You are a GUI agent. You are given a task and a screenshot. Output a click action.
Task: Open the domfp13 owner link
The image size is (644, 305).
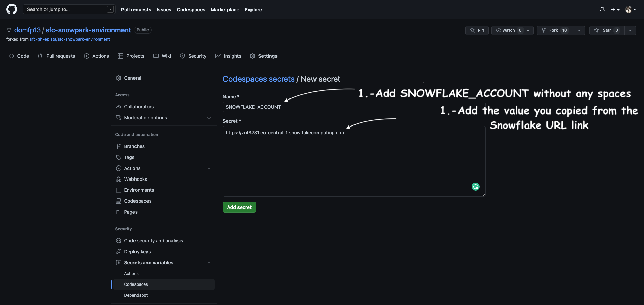pyautogui.click(x=27, y=30)
